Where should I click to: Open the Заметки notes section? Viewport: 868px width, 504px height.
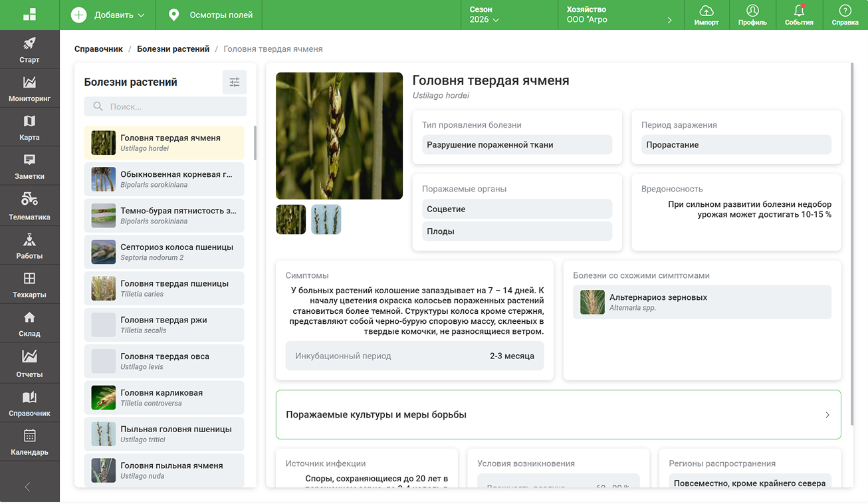[x=29, y=166]
